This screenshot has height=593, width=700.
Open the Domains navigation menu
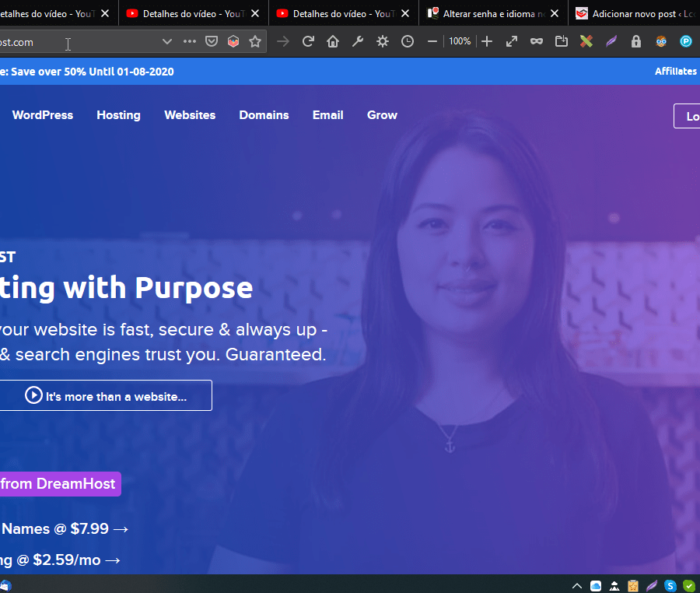pos(264,115)
